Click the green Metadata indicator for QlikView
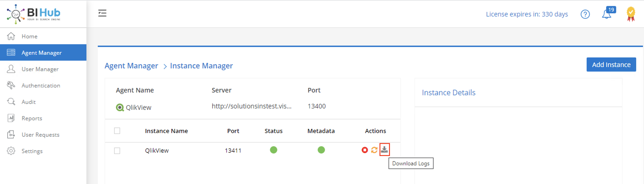 [x=321, y=150]
